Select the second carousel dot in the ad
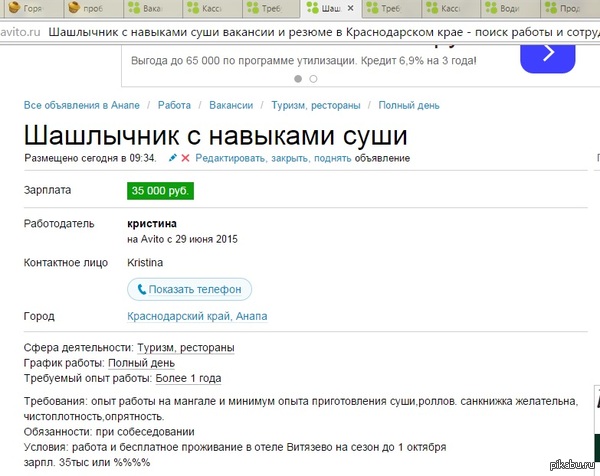Viewport: 600px width, 476px height. coord(313,79)
